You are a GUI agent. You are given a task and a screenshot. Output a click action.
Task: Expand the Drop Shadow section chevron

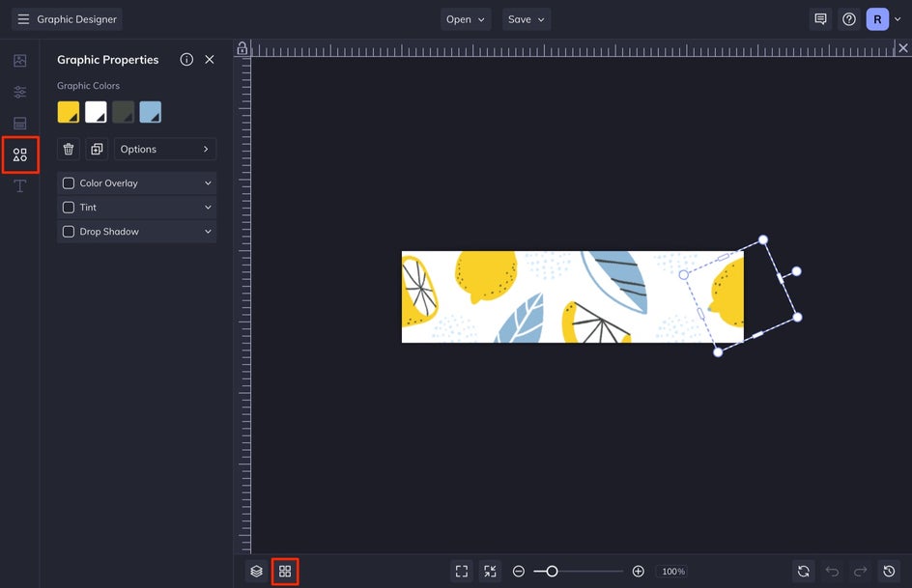pyautogui.click(x=208, y=232)
